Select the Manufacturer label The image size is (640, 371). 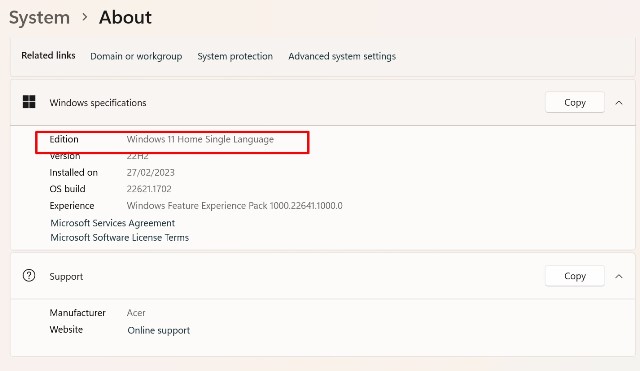pyautogui.click(x=78, y=313)
